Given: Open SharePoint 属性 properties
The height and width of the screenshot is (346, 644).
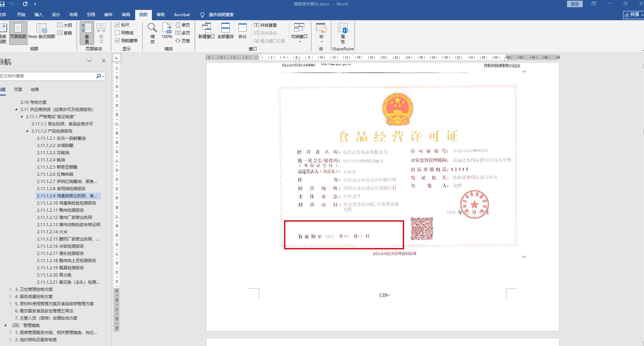Looking at the screenshot, I should 343,33.
